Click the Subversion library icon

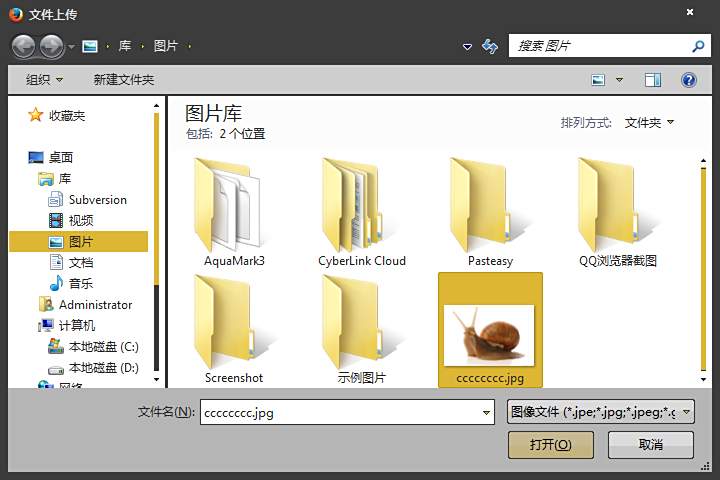(56, 199)
